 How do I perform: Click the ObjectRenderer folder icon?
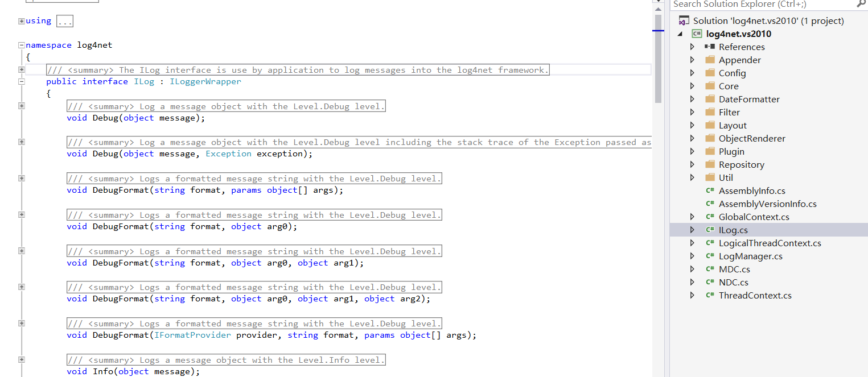point(710,138)
